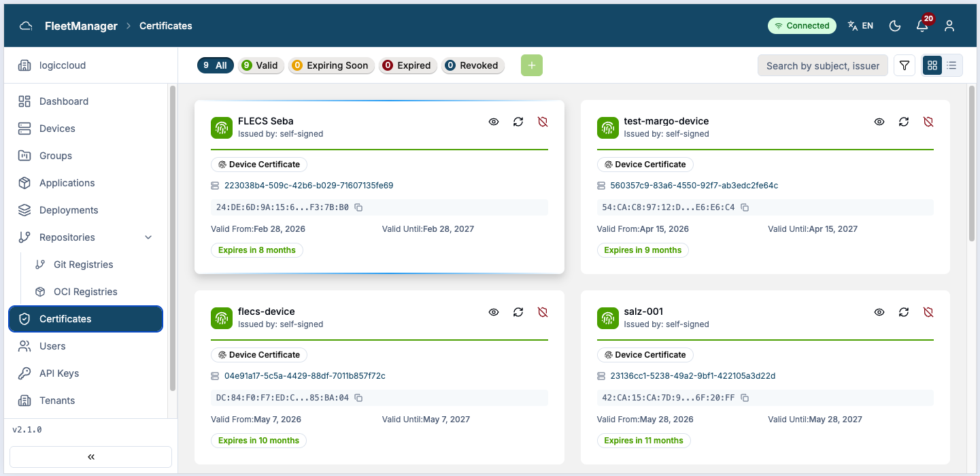Open the user account icon

pos(949,26)
